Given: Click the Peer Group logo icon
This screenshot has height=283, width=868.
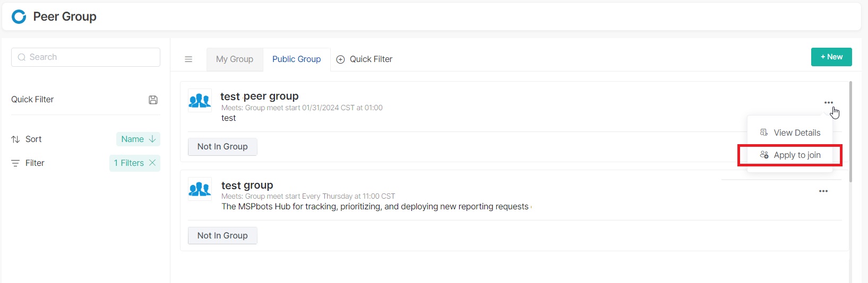Looking at the screenshot, I should [19, 17].
